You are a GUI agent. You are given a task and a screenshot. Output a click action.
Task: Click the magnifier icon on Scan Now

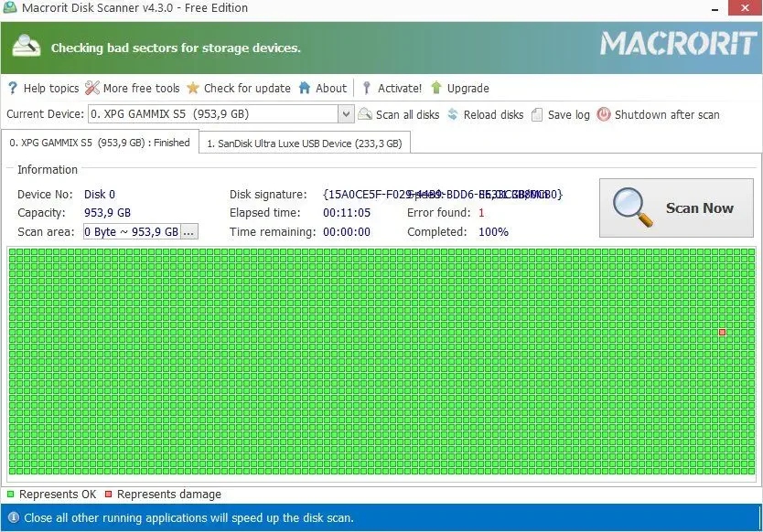632,207
